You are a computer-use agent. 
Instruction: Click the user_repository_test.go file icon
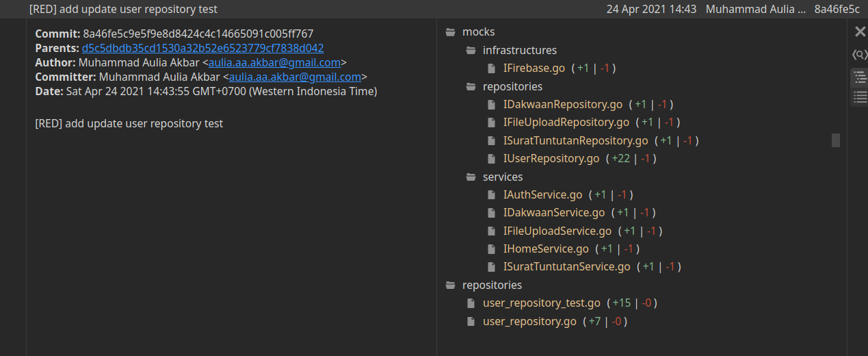tap(471, 303)
